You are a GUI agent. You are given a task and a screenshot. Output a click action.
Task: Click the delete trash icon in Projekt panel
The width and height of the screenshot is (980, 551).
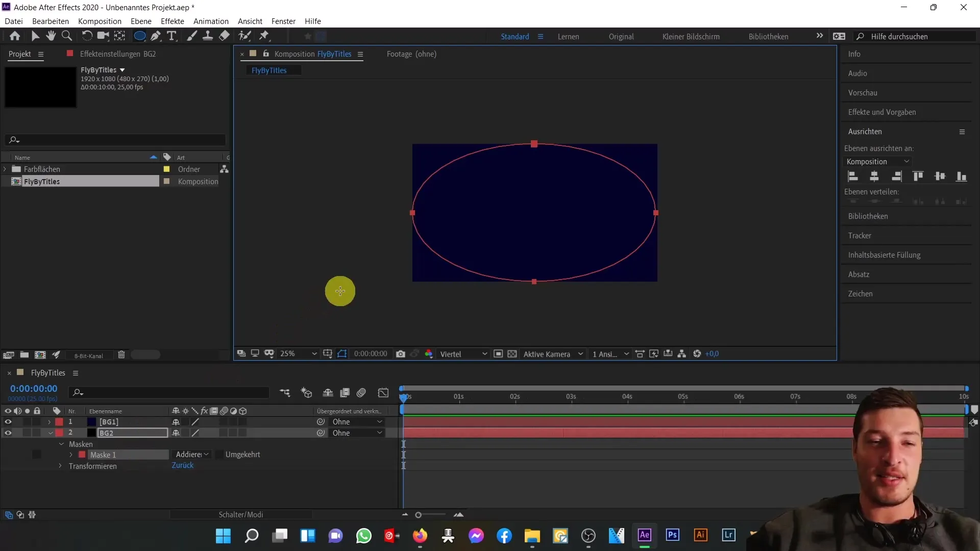[x=121, y=355]
